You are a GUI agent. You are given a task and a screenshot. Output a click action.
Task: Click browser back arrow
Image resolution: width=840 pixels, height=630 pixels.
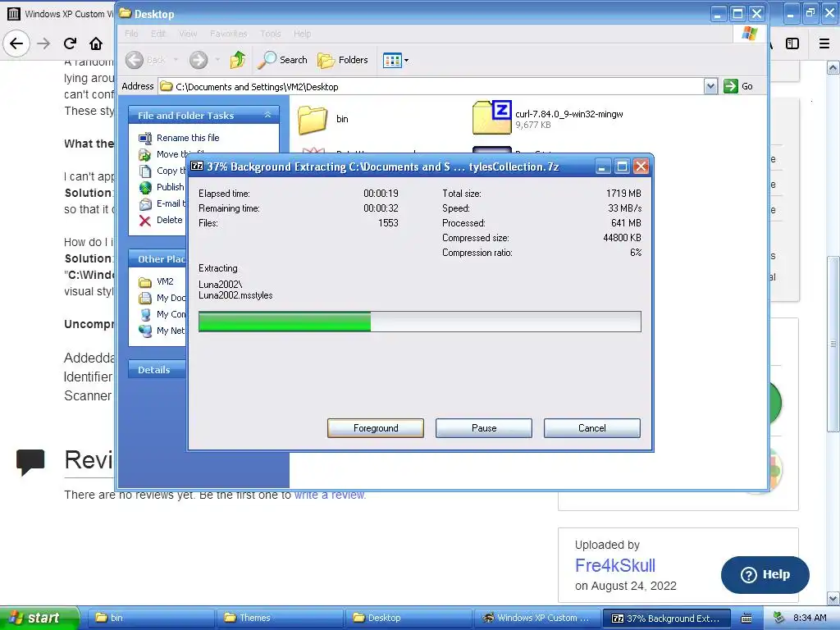16,43
